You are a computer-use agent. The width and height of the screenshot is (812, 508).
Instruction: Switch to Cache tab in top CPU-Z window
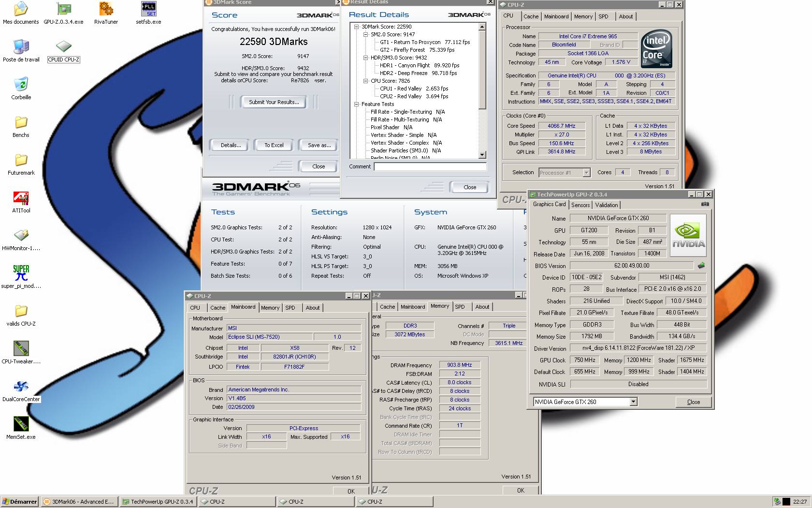[x=531, y=16]
